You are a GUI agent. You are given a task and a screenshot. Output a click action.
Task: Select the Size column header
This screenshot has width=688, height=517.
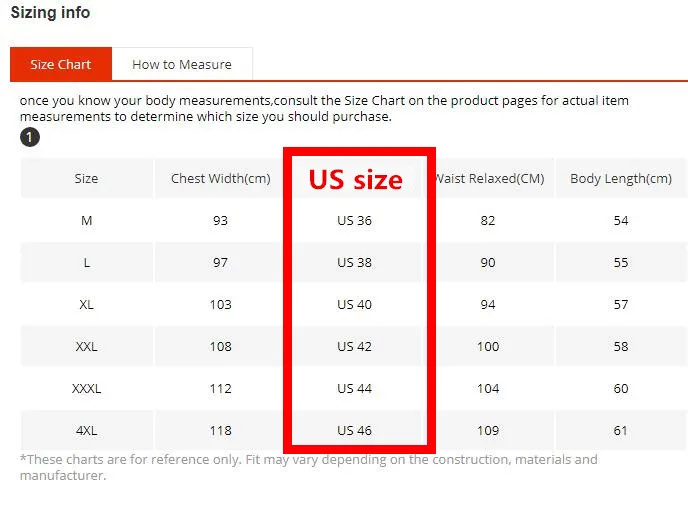coord(86,179)
